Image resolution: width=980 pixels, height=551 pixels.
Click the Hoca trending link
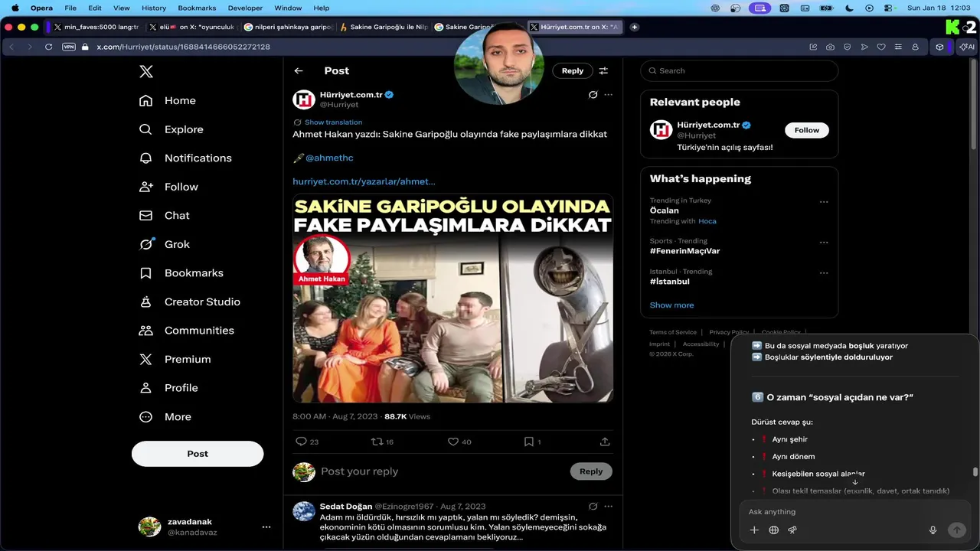tap(707, 221)
